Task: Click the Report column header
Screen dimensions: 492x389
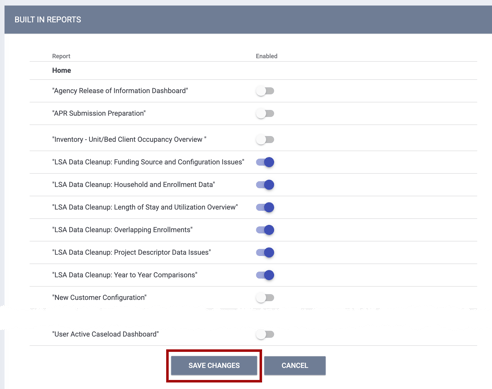Action: coord(61,56)
